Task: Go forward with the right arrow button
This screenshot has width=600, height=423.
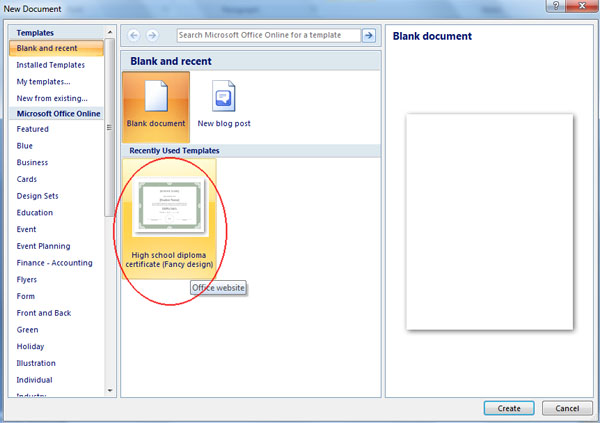Action: coord(152,36)
